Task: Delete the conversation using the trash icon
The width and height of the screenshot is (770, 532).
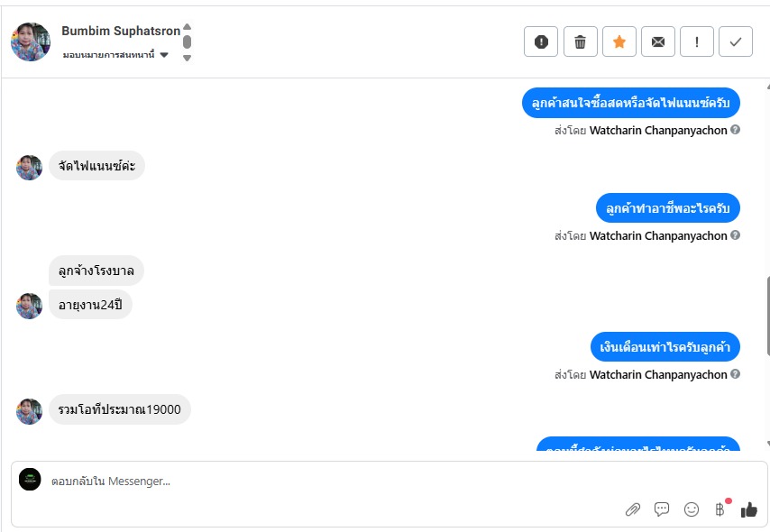Action: coord(580,41)
